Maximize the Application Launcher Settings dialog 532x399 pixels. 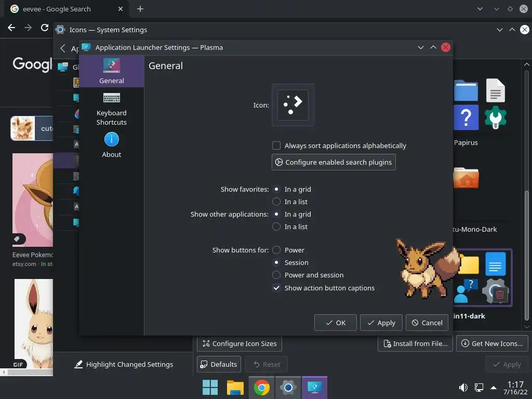[433, 47]
